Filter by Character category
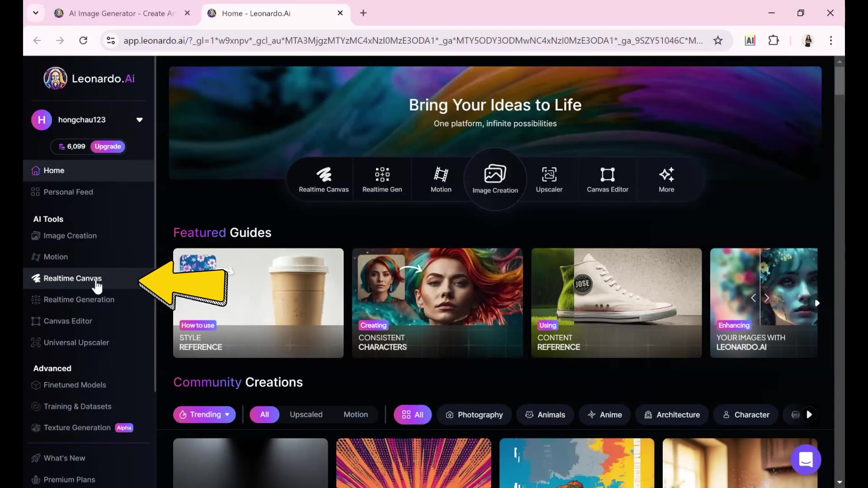The height and width of the screenshot is (488, 868). (x=746, y=414)
